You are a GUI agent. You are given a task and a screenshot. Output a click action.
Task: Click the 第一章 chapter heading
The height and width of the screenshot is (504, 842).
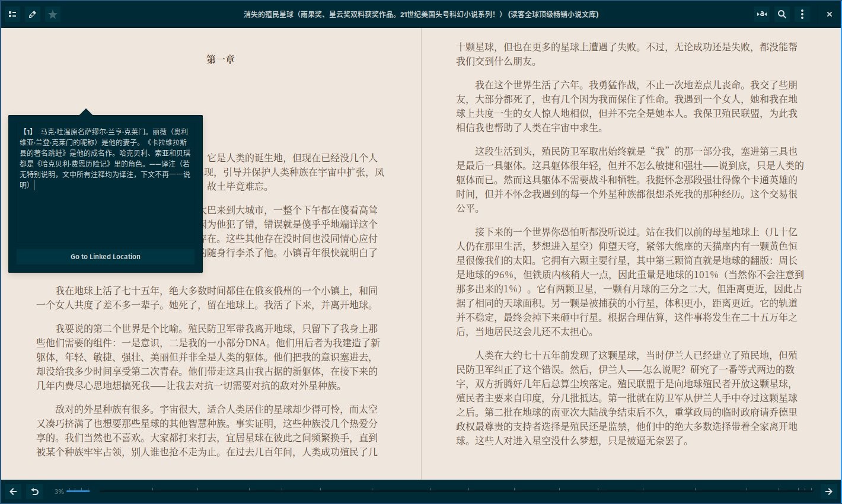click(x=221, y=59)
